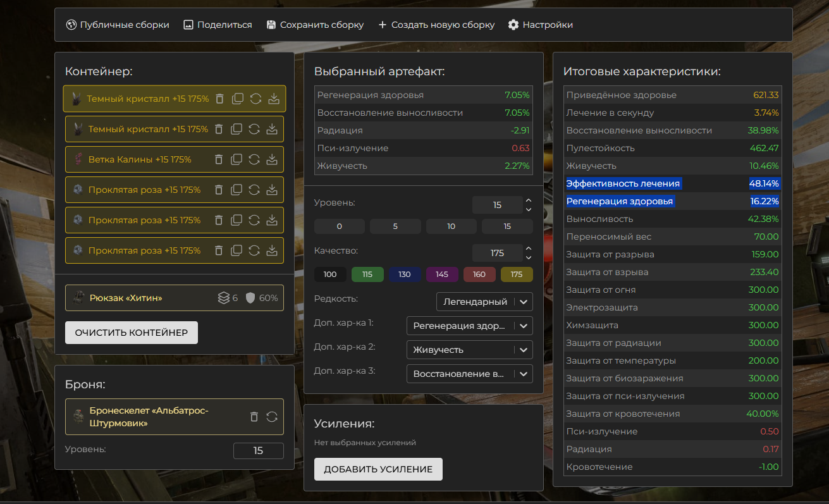Delete the last Проклятая роза artifact
Image resolution: width=829 pixels, height=504 pixels.
click(x=219, y=250)
